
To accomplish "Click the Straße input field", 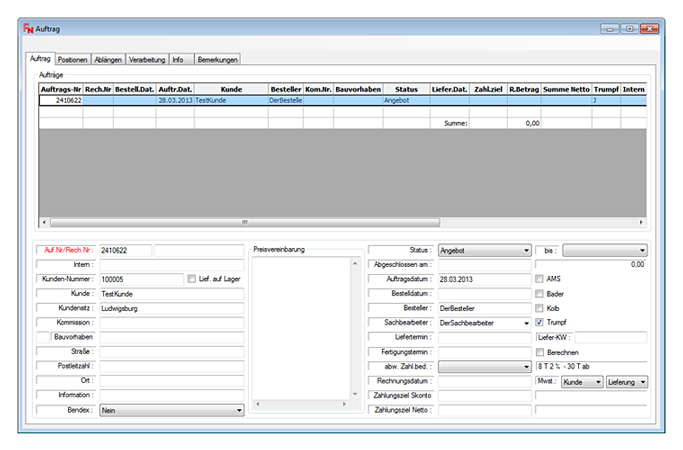I will [172, 352].
